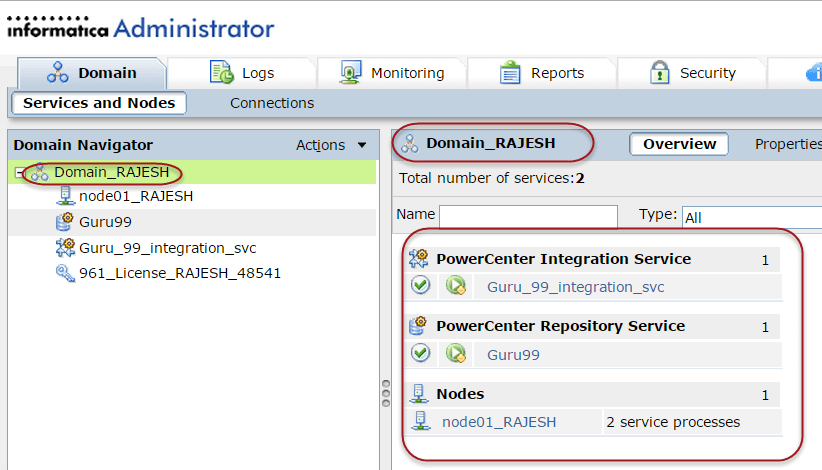The image size is (822, 470).
Task: Click the green play icon beside Guru99
Action: [456, 354]
